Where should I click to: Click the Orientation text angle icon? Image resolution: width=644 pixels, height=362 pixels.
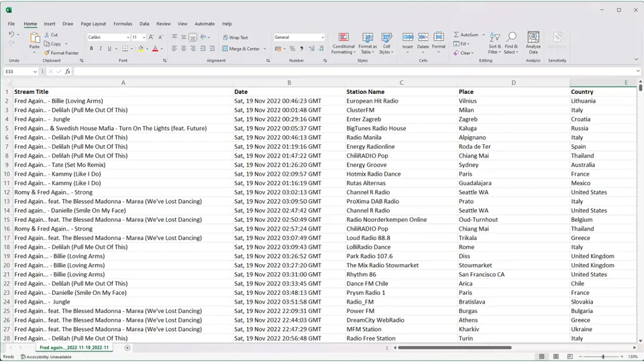(x=203, y=37)
